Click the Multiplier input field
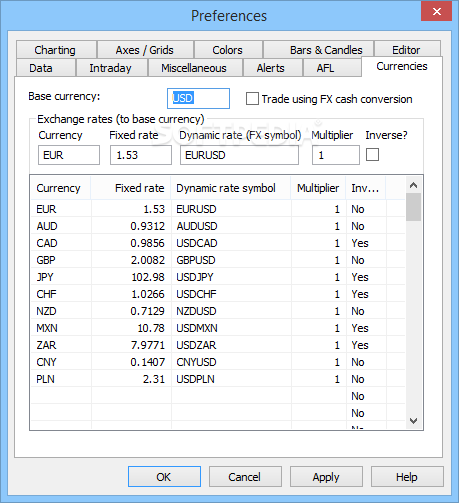Image resolution: width=459 pixels, height=503 pixels. (336, 155)
